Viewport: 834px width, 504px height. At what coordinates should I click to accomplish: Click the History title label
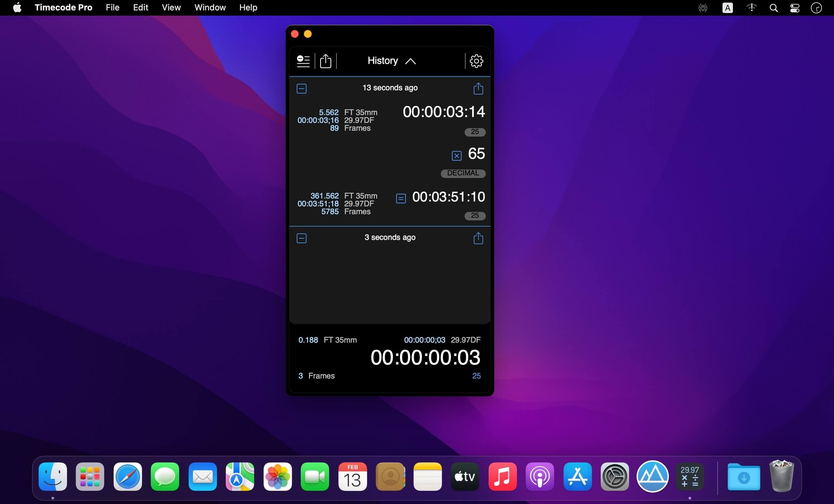click(x=382, y=61)
